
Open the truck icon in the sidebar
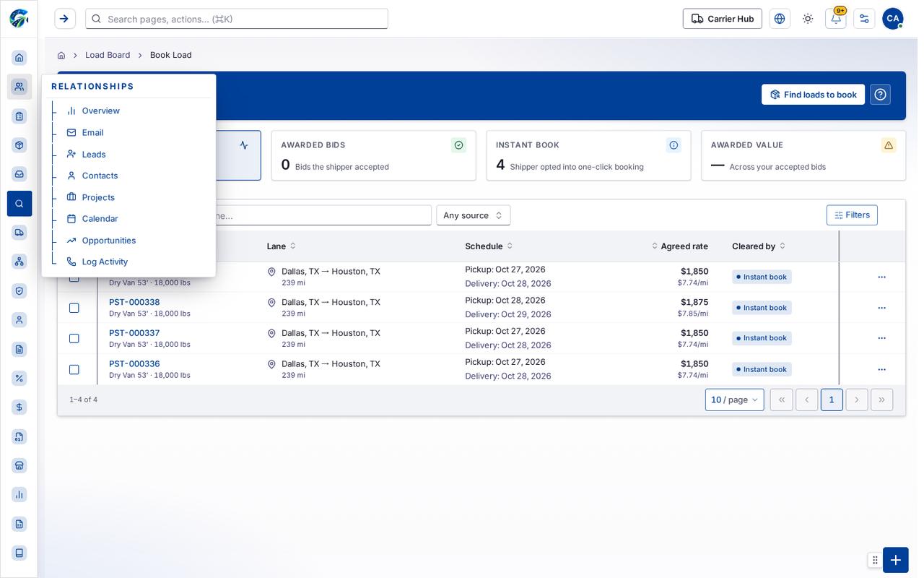(x=19, y=233)
